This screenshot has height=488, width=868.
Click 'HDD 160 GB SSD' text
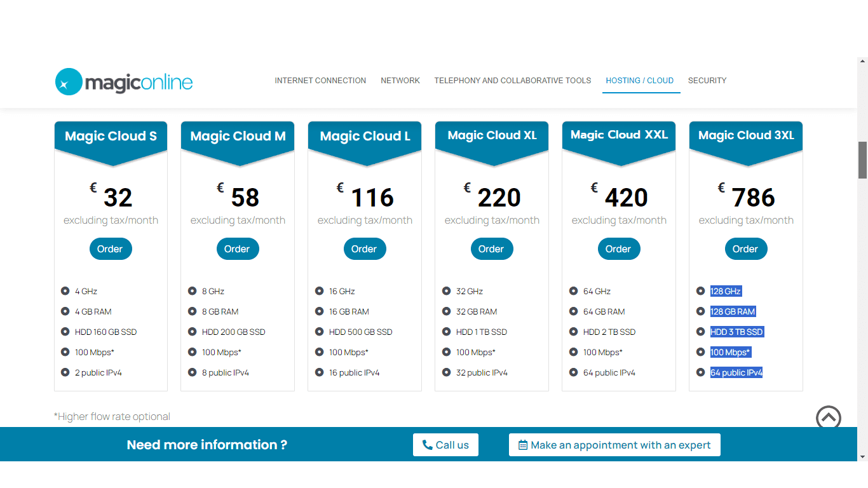click(x=105, y=332)
